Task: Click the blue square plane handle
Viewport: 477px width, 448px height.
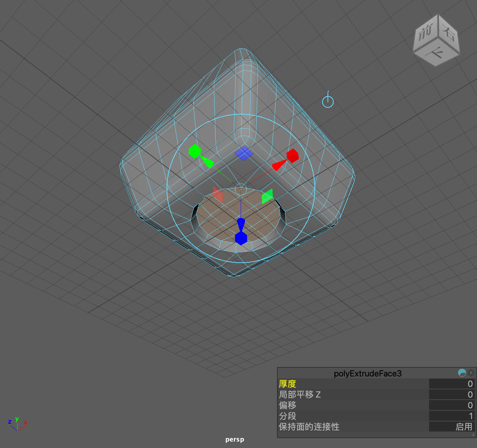Action: [x=244, y=153]
